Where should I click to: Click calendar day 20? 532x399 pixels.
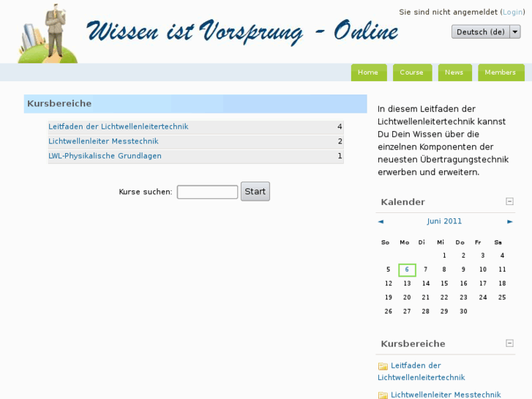point(407,297)
